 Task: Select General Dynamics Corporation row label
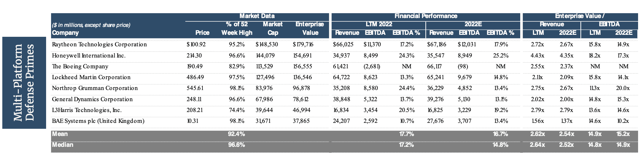click(92, 99)
